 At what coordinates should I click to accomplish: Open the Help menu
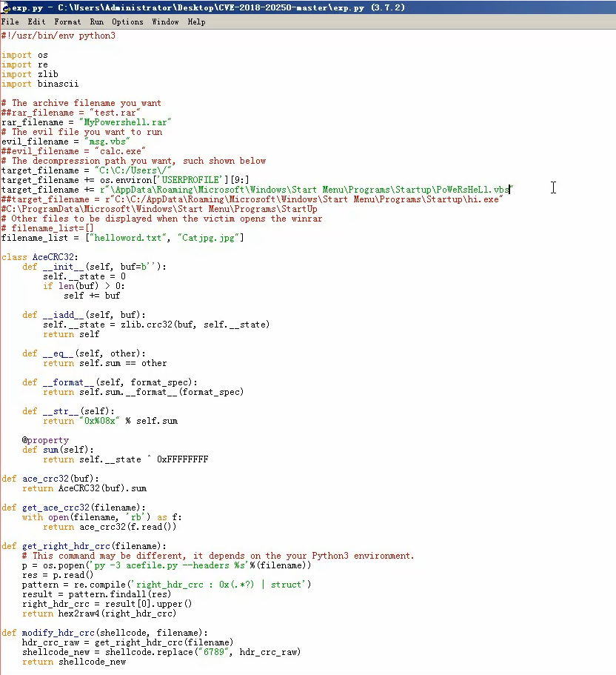tap(197, 21)
